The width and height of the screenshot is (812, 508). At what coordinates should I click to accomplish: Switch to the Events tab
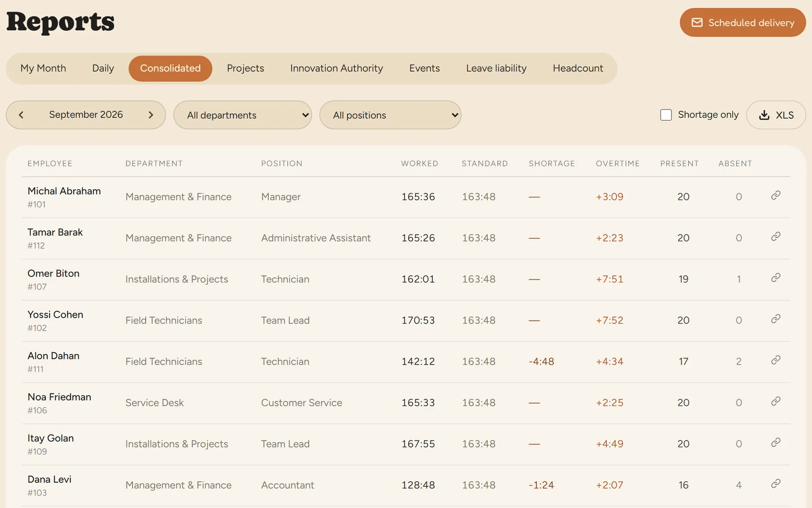point(424,69)
